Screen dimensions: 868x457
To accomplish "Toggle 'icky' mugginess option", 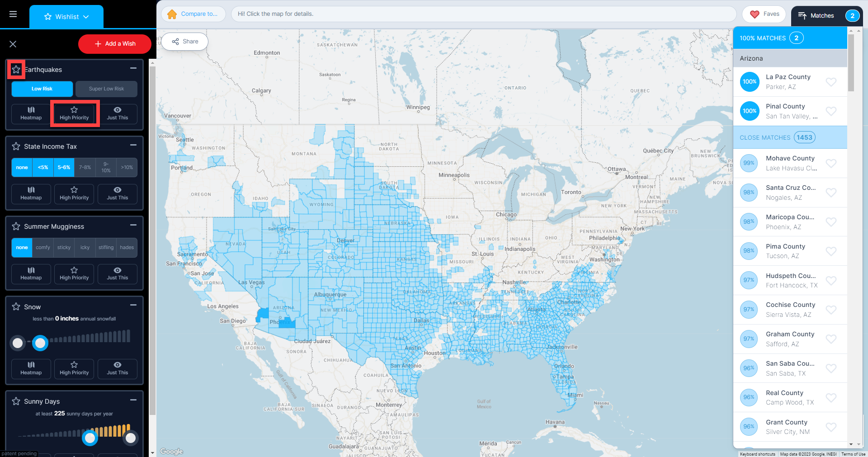I will click(85, 248).
